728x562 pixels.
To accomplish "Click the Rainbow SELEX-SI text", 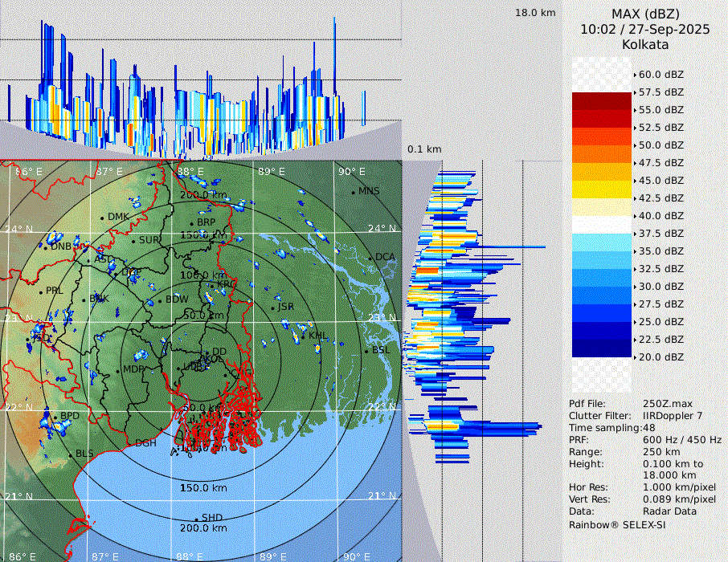I will 617,524.
